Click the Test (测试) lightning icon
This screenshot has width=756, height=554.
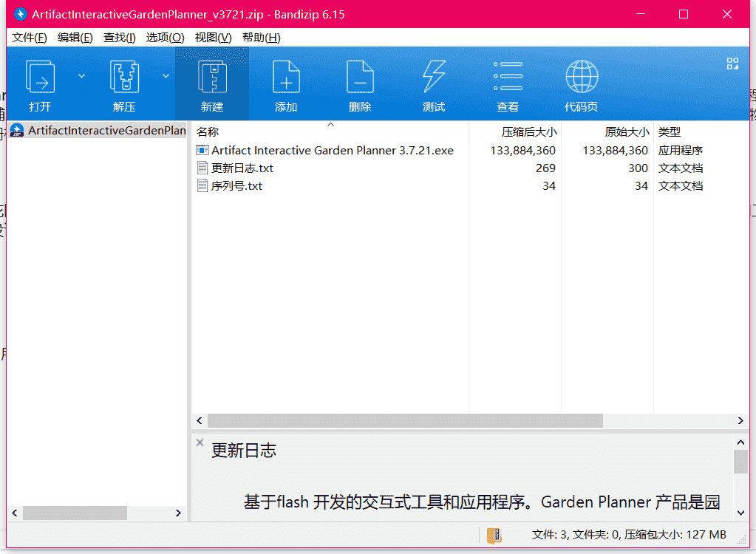pos(434,76)
